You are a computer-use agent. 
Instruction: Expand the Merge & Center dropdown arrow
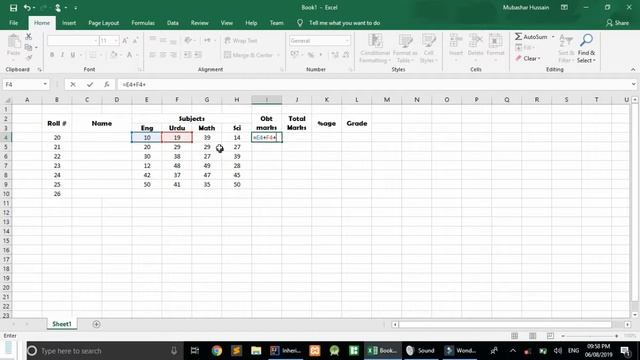coord(278,55)
